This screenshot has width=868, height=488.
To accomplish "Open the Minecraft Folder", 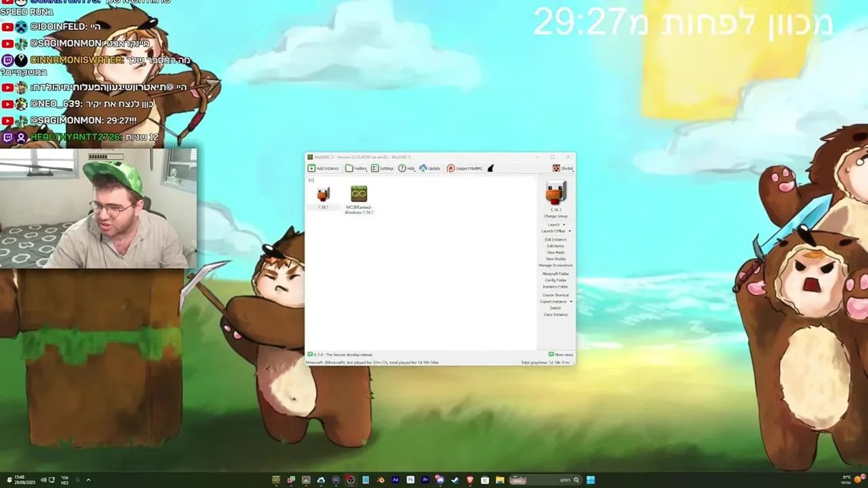I will point(555,274).
